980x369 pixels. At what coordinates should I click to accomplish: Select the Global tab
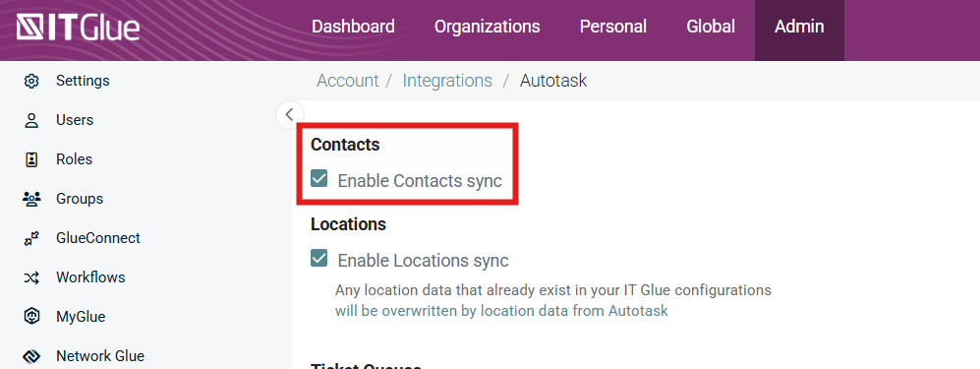coord(711,27)
